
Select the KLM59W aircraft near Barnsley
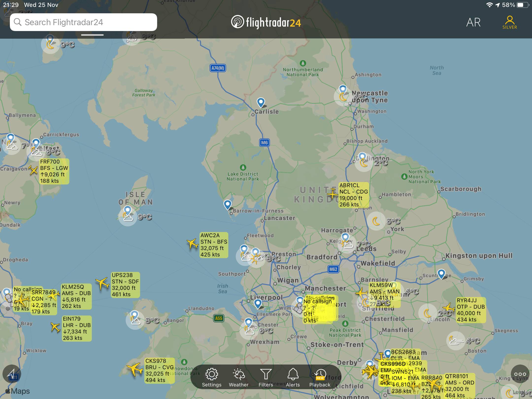pos(361,293)
